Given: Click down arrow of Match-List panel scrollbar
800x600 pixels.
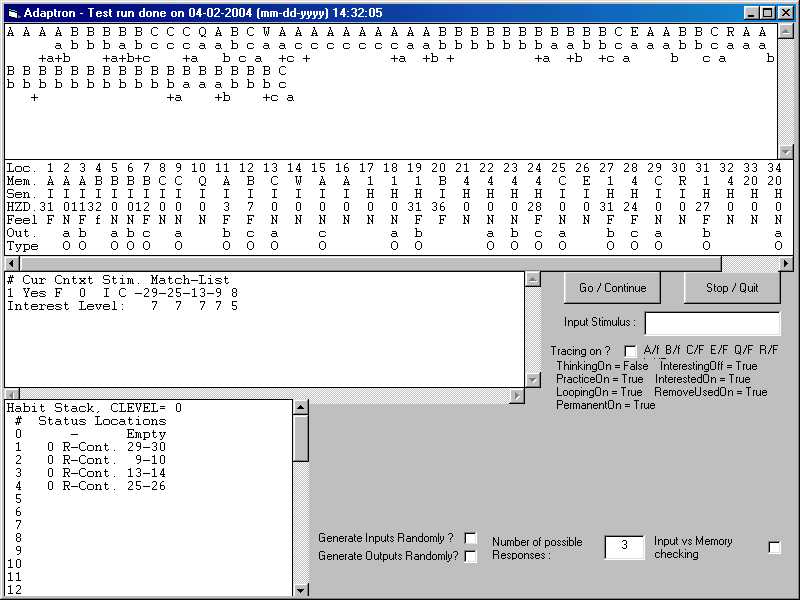Looking at the screenshot, I should pos(533,380).
